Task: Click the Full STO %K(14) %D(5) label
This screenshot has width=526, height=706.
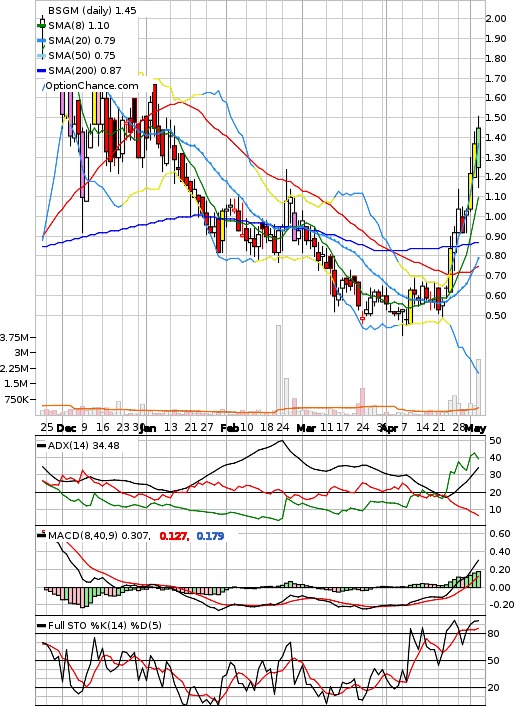Action: click(x=104, y=625)
